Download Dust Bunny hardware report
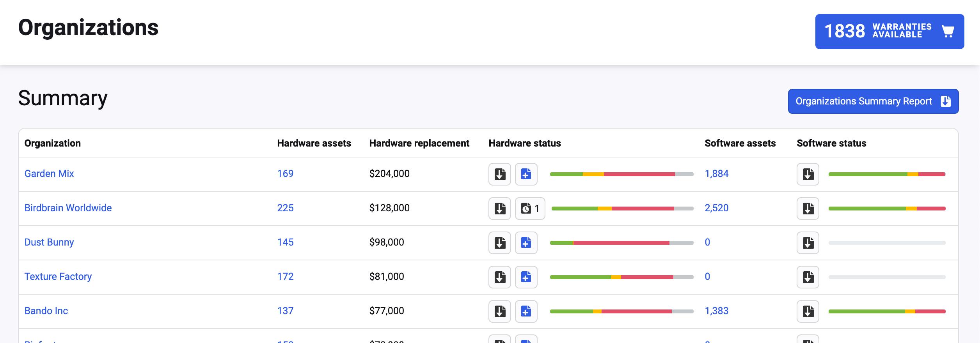This screenshot has height=343, width=980. (500, 243)
